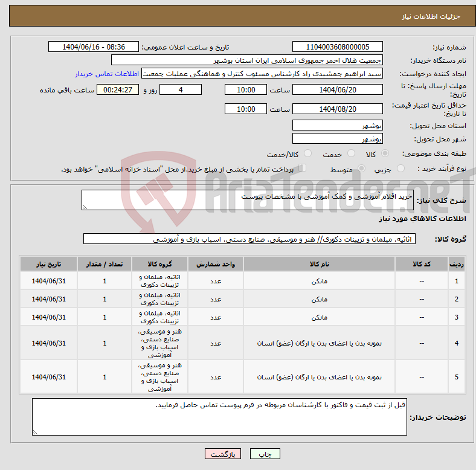Screen dimensions: 476x470
Task: Click the announcement date 1404/06/16 field
Action: (94, 47)
